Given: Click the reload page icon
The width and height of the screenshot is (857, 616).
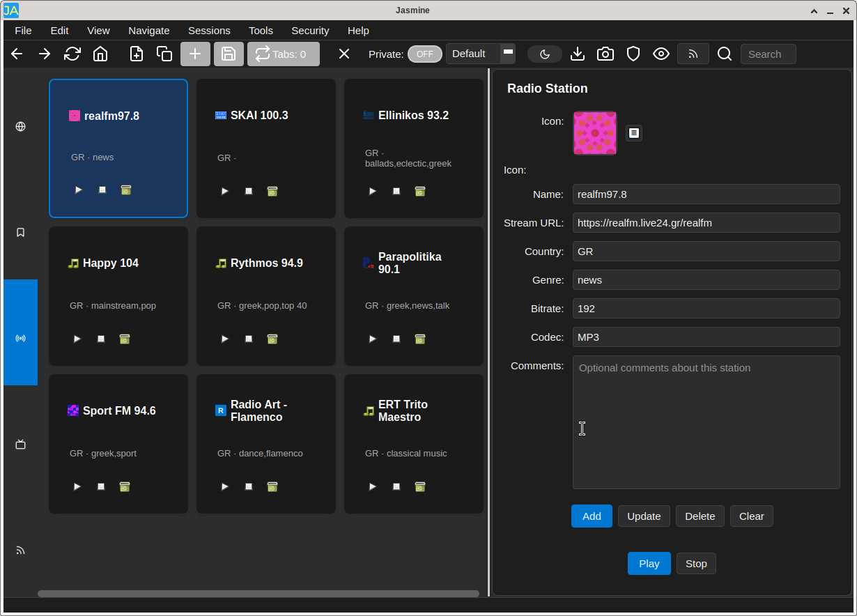Looking at the screenshot, I should click(72, 54).
